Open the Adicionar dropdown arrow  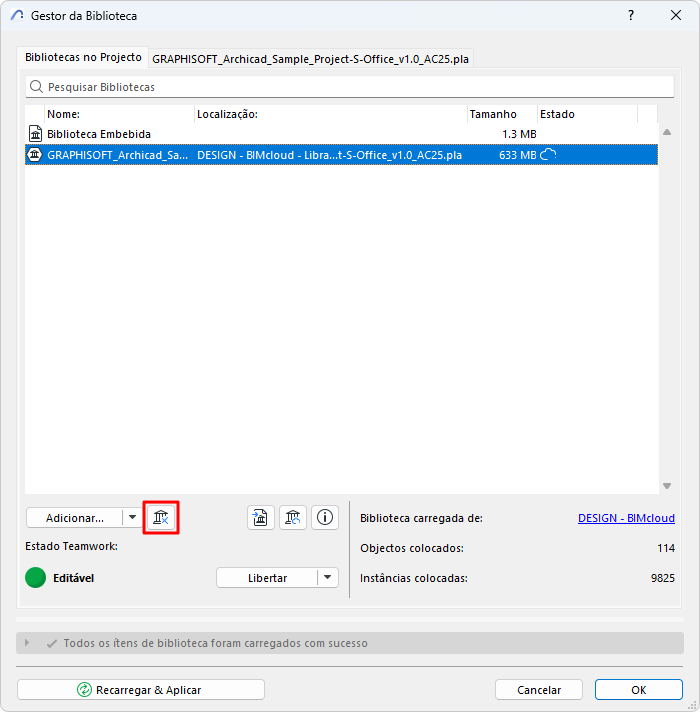(x=133, y=517)
